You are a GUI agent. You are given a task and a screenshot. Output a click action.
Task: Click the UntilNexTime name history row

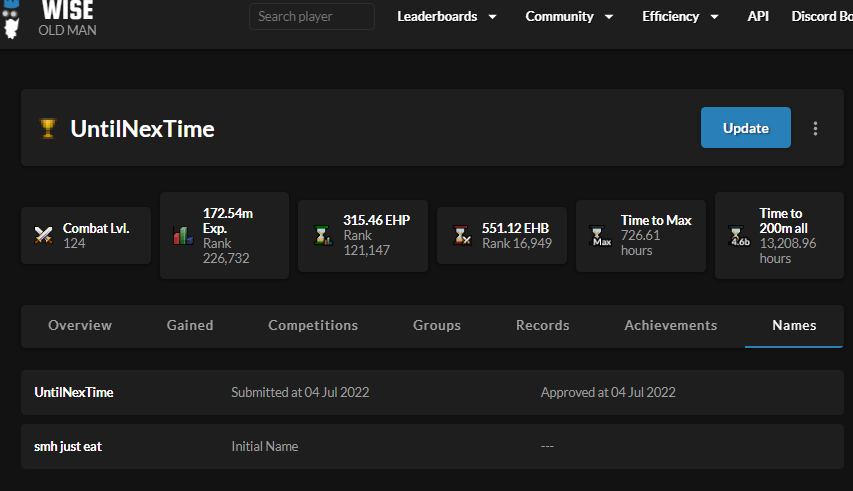(x=432, y=393)
